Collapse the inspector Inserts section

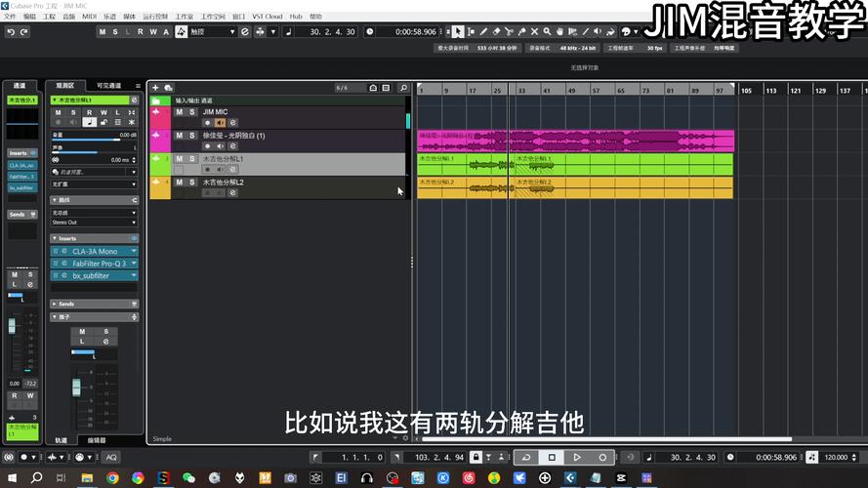click(x=55, y=238)
